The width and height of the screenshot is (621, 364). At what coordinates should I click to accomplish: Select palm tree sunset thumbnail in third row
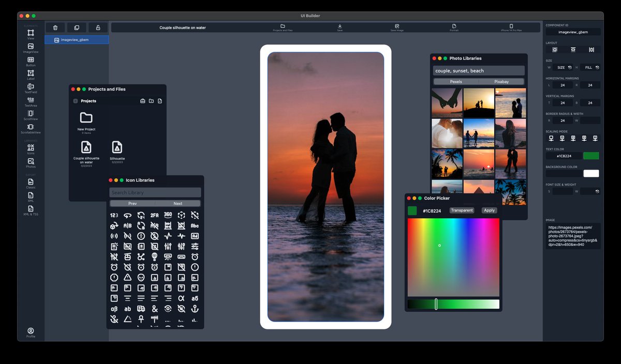(x=447, y=164)
